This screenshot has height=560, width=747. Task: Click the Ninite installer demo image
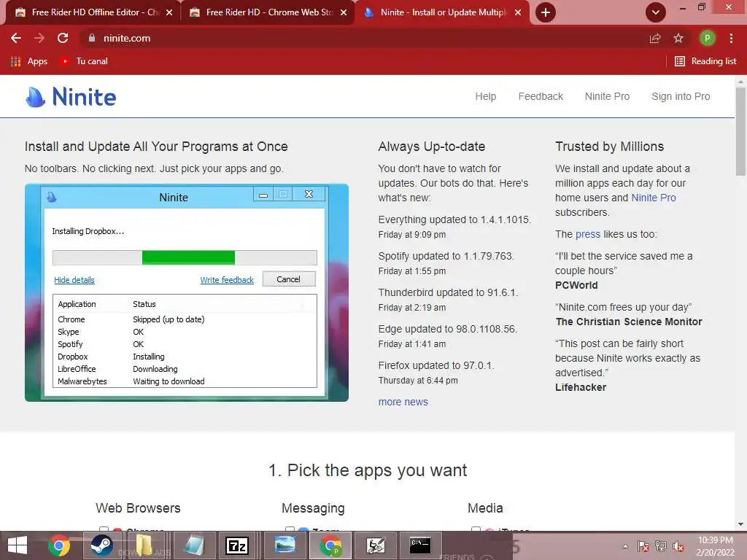(x=186, y=292)
